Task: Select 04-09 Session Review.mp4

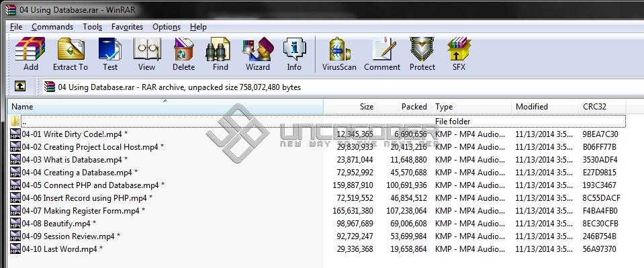Action: click(x=71, y=236)
